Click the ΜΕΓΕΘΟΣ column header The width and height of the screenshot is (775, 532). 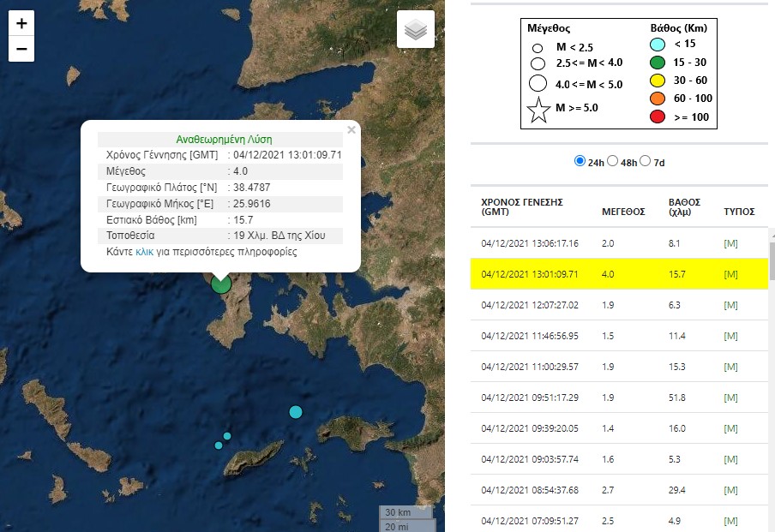(623, 211)
